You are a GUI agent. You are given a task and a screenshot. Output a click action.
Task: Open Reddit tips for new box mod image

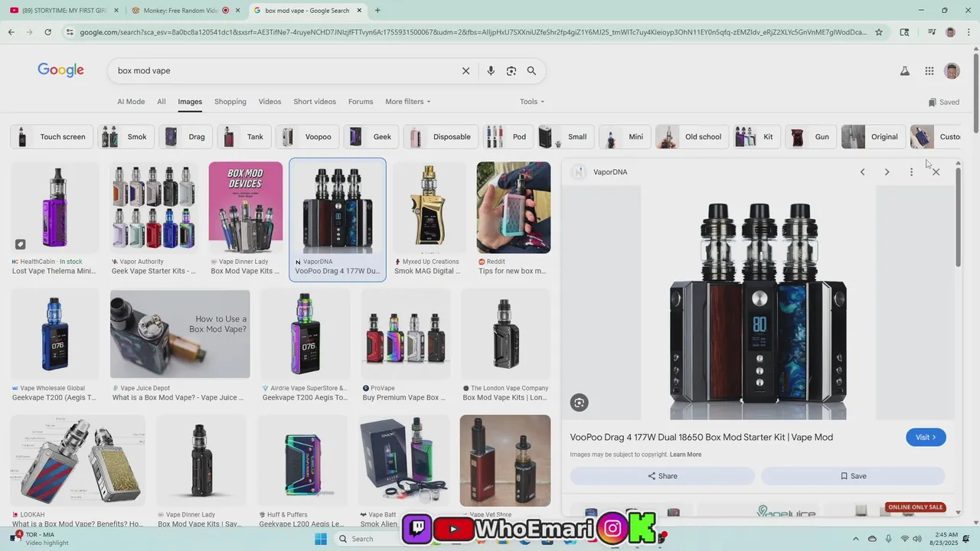(x=513, y=207)
